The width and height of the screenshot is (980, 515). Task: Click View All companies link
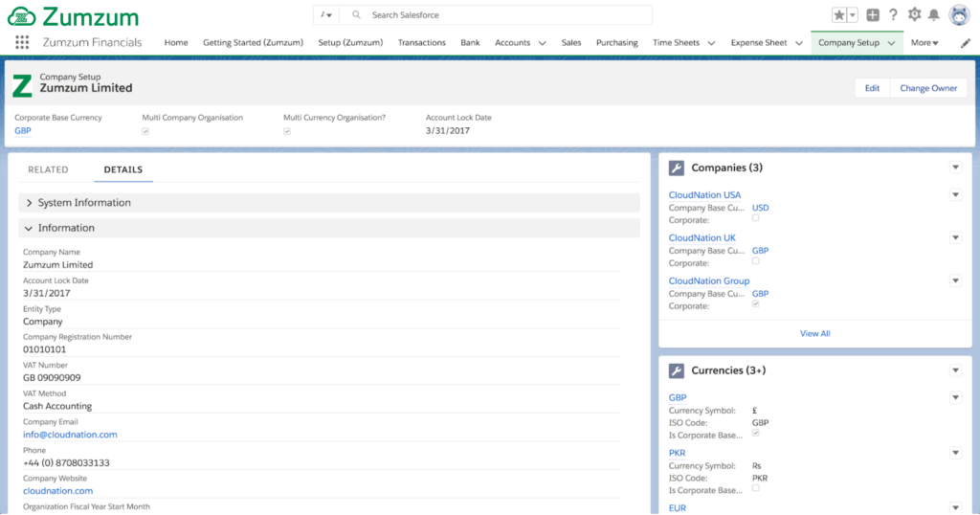pos(815,333)
